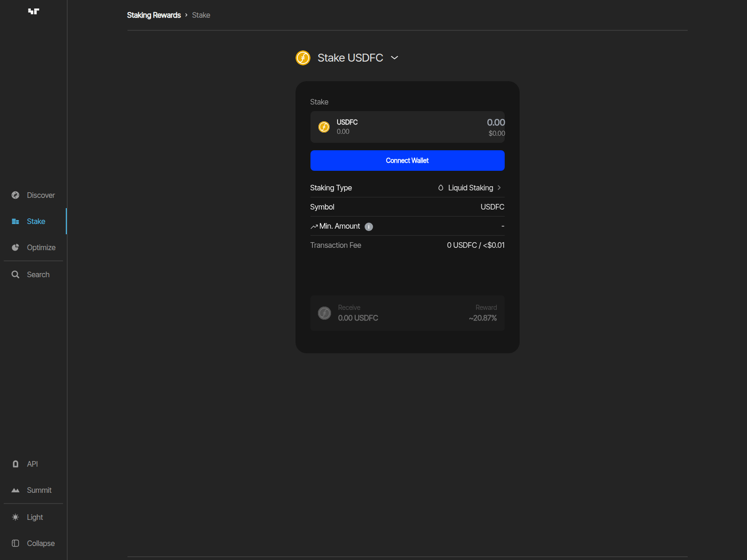Click the Collapse sidebar icon
This screenshot has height=560, width=747.
(15, 543)
